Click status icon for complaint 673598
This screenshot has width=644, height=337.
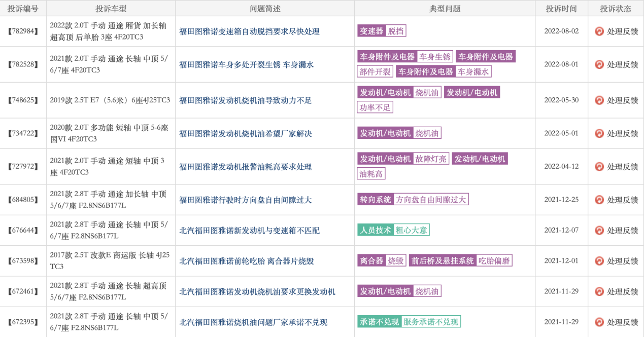(x=599, y=261)
